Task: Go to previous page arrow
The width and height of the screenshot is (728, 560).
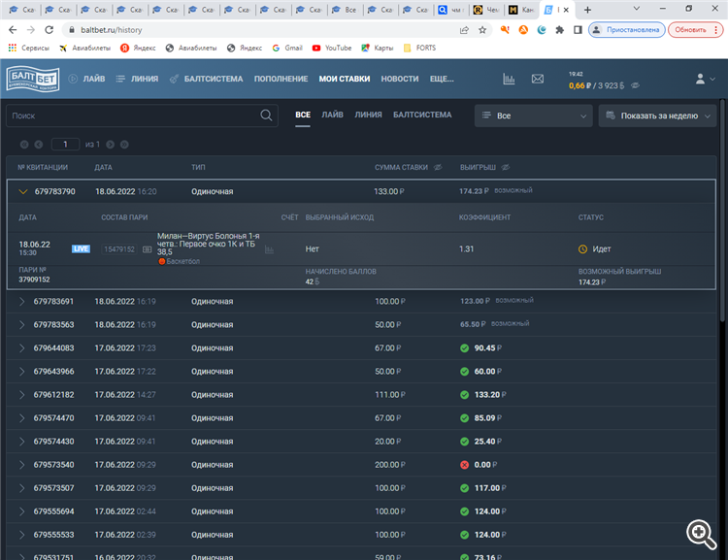Action: click(x=39, y=145)
